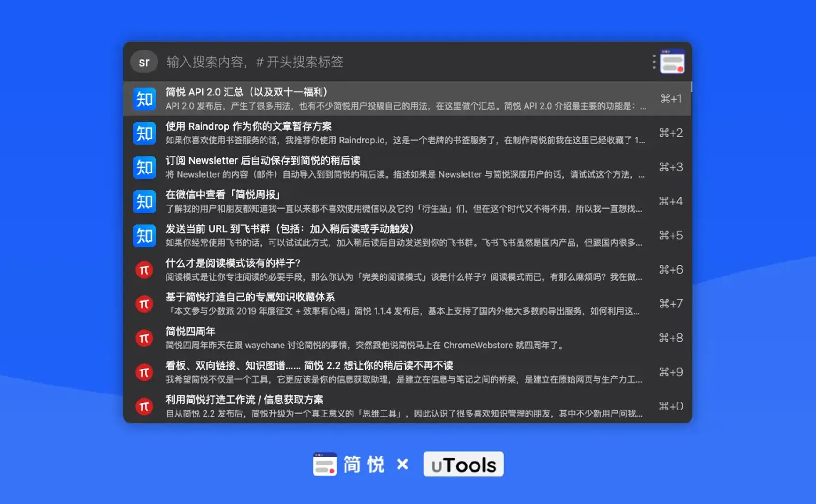
Task: Click Zhihu icon of 发送当前 URL 到飞书群 row
Action: (144, 236)
